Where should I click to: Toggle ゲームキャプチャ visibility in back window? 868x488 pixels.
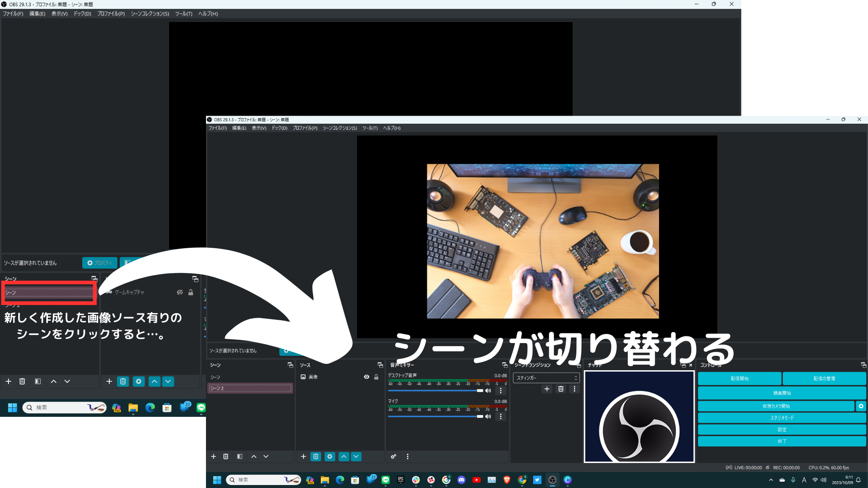tap(180, 292)
